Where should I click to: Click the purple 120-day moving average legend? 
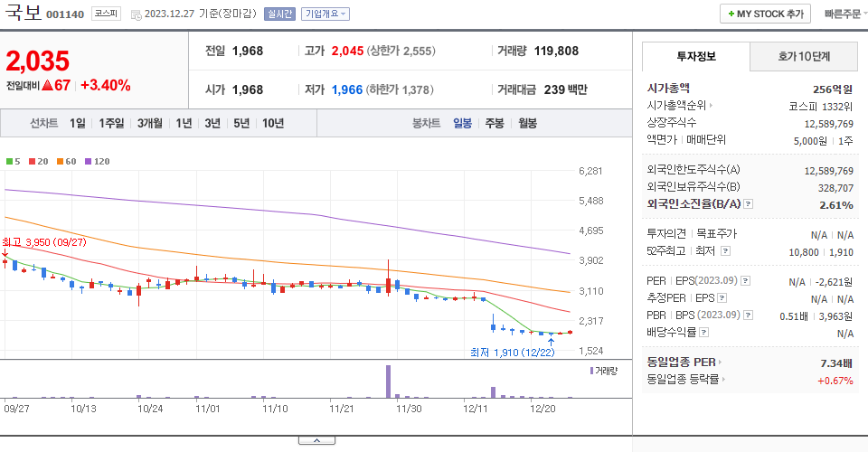tap(98, 162)
